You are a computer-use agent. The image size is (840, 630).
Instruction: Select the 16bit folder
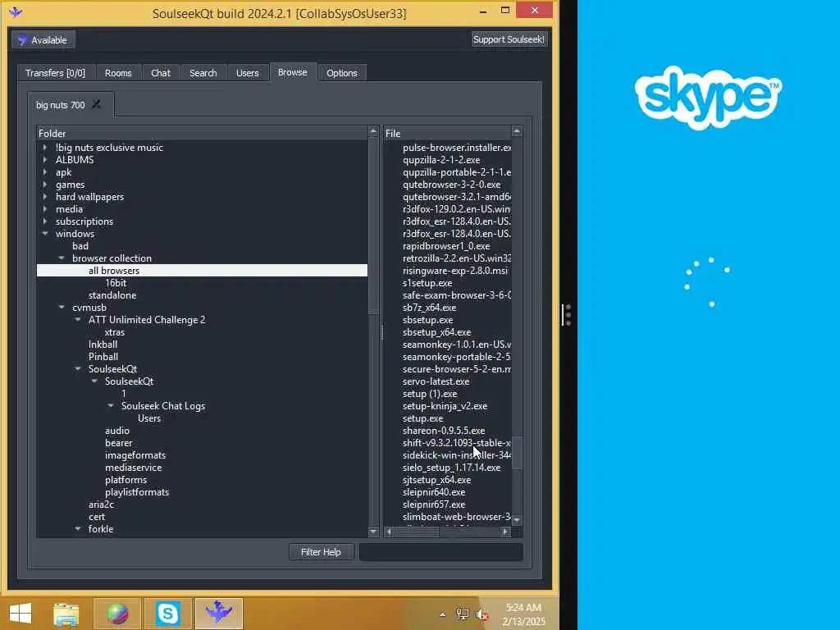[x=116, y=283]
